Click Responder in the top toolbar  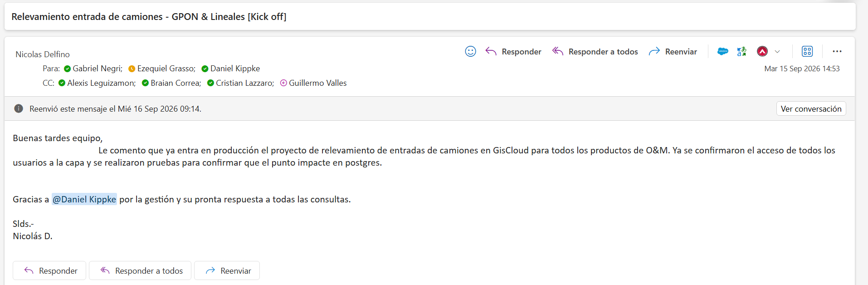pos(513,51)
